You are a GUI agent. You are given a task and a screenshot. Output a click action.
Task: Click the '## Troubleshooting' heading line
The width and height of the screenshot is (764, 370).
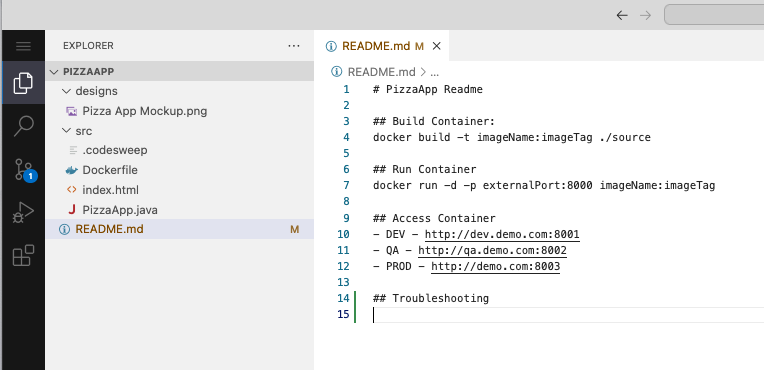pos(431,298)
